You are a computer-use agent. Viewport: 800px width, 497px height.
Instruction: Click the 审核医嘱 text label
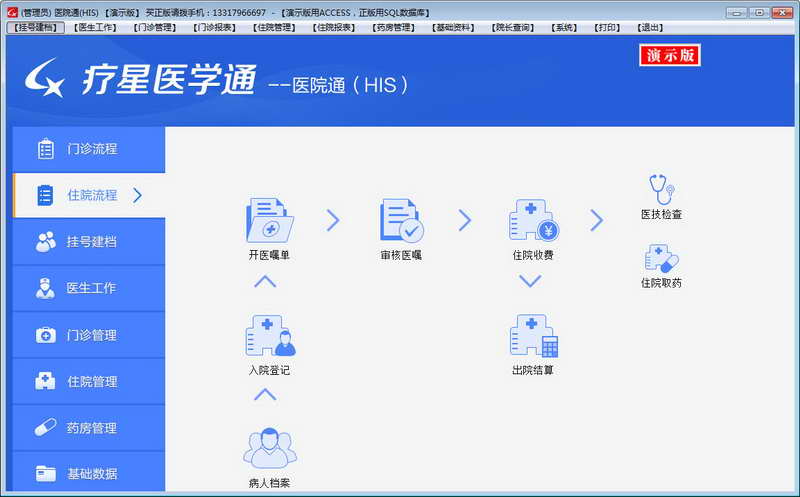point(402,255)
